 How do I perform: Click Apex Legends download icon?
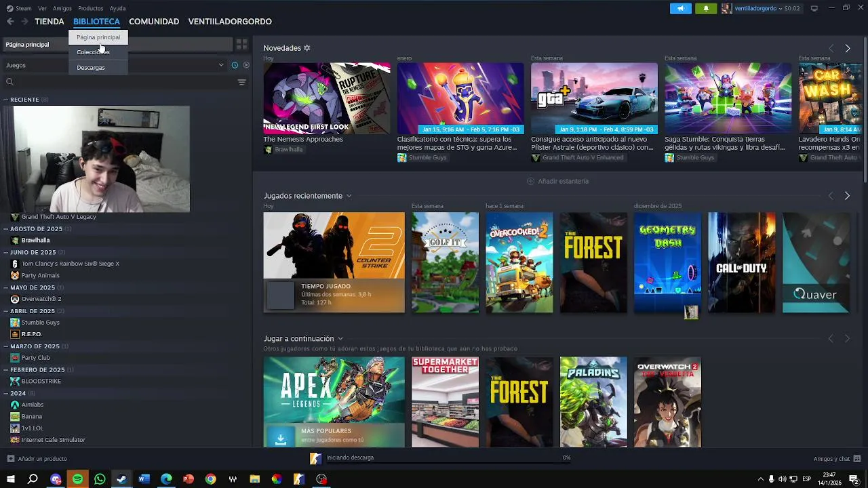[281, 439]
